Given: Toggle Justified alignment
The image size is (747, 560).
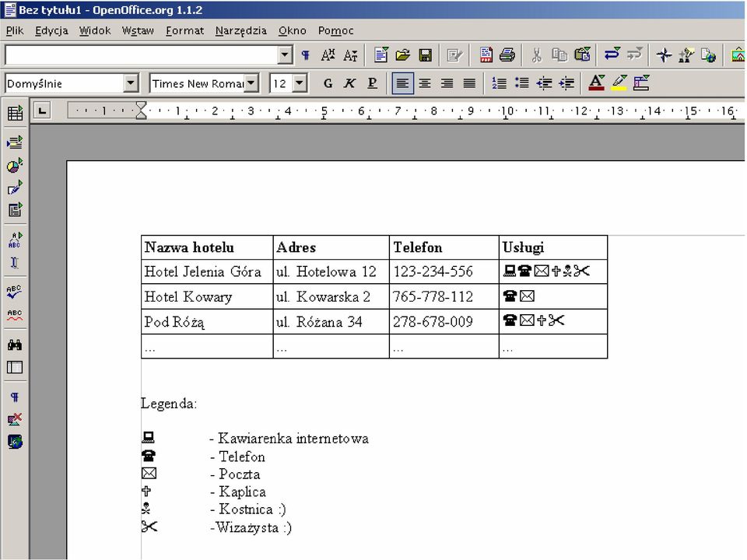Looking at the screenshot, I should point(469,83).
